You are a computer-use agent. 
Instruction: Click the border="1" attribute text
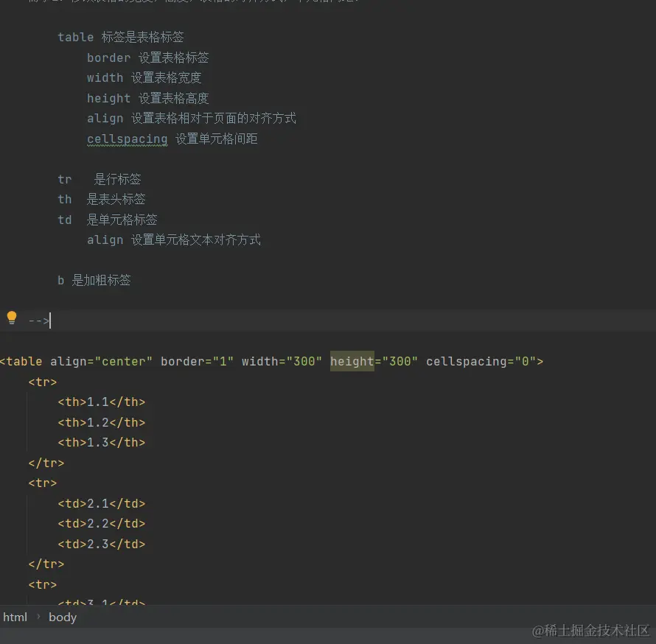pyautogui.click(x=197, y=361)
